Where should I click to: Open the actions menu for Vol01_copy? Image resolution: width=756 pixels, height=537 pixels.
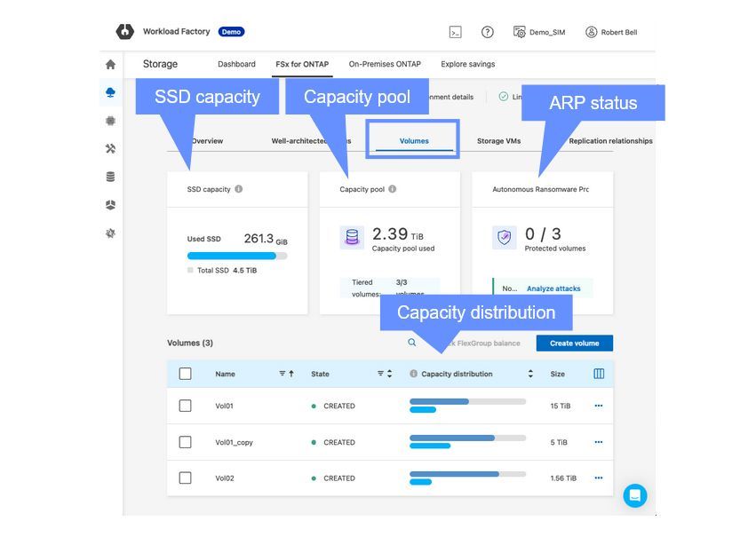point(599,442)
